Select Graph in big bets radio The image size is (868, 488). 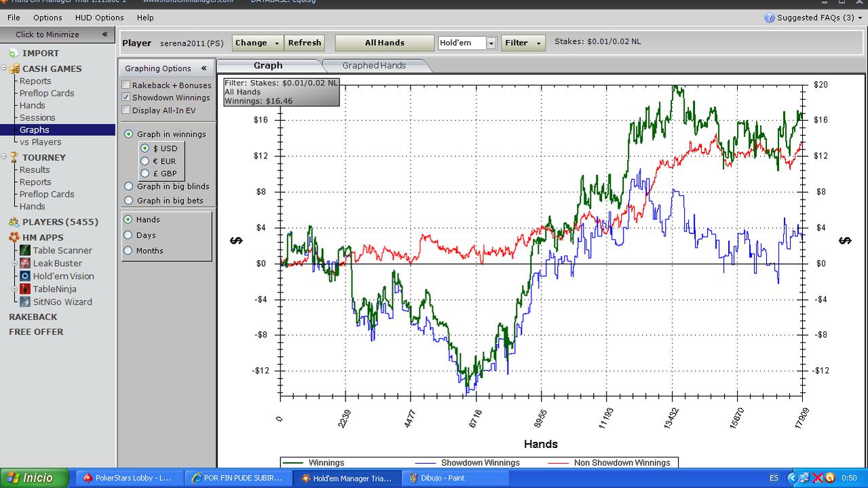tap(128, 200)
